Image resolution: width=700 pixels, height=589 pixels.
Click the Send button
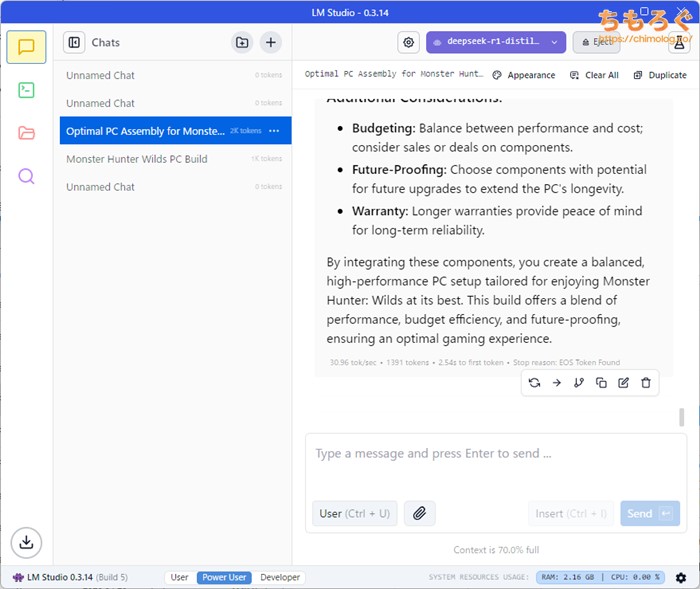coord(650,514)
